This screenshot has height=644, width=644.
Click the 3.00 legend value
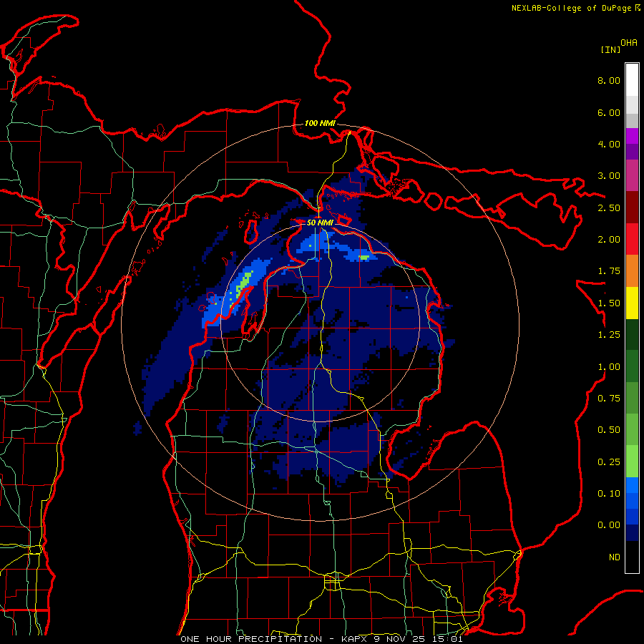609,176
